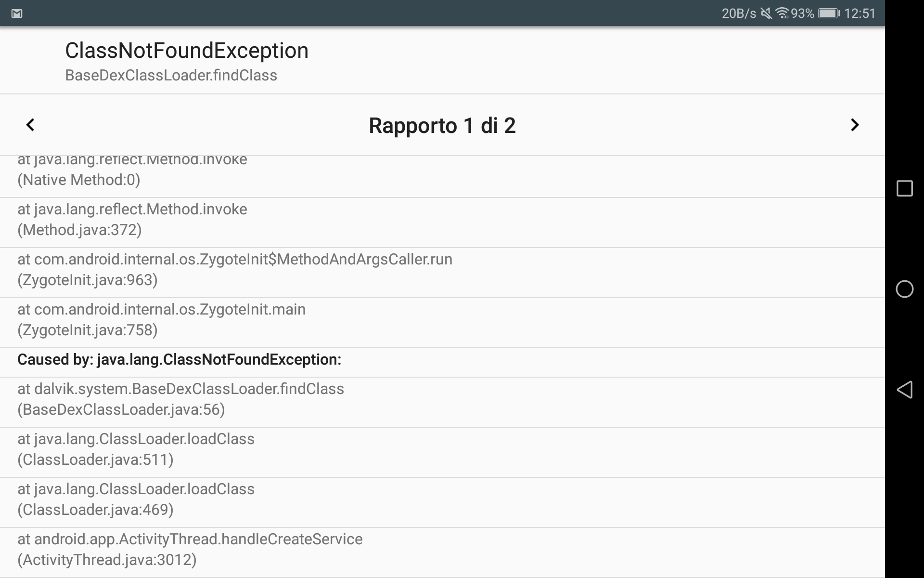Screen dimensions: 924x578
Task: Tap the muted sound icon in status bar
Action: [x=766, y=13]
